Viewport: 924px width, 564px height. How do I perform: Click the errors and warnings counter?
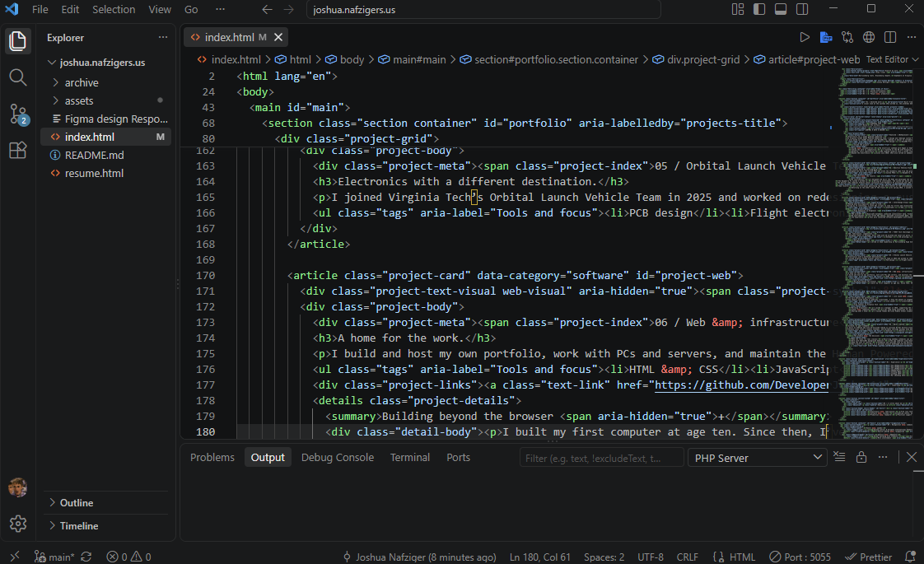(x=128, y=557)
